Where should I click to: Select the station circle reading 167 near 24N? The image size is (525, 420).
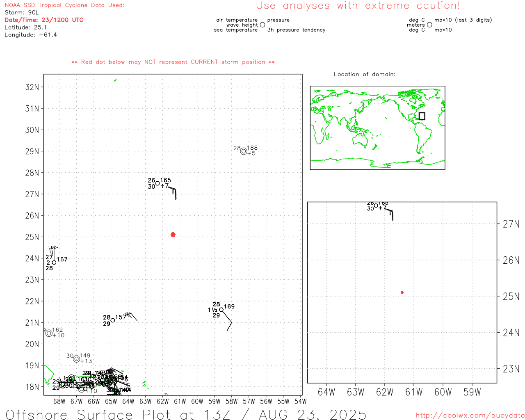point(54,262)
